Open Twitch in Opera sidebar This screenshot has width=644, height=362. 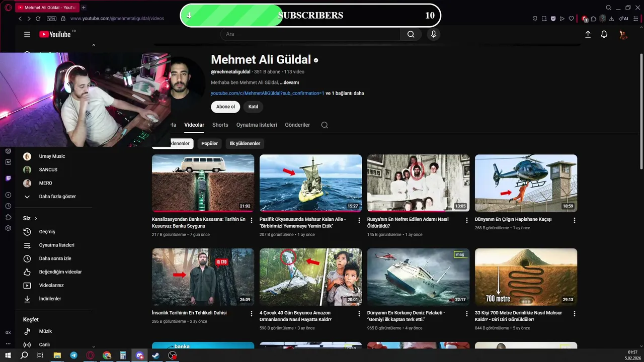[x=8, y=178]
